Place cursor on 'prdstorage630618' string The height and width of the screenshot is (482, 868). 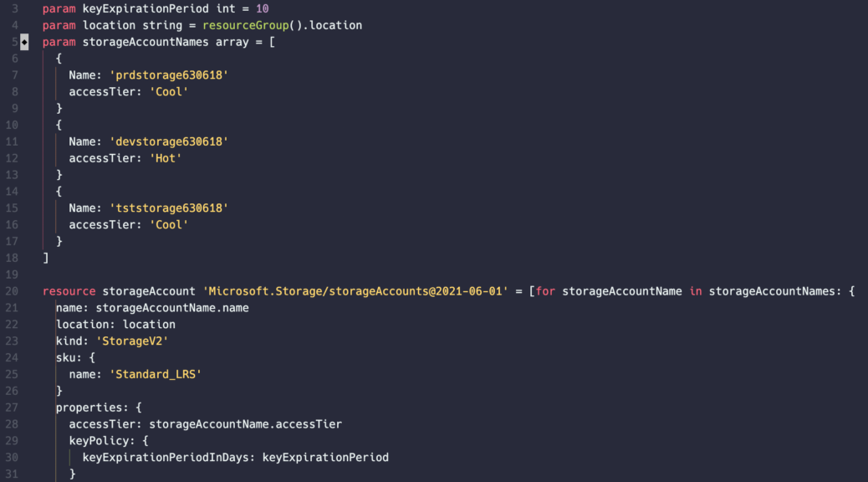[169, 75]
